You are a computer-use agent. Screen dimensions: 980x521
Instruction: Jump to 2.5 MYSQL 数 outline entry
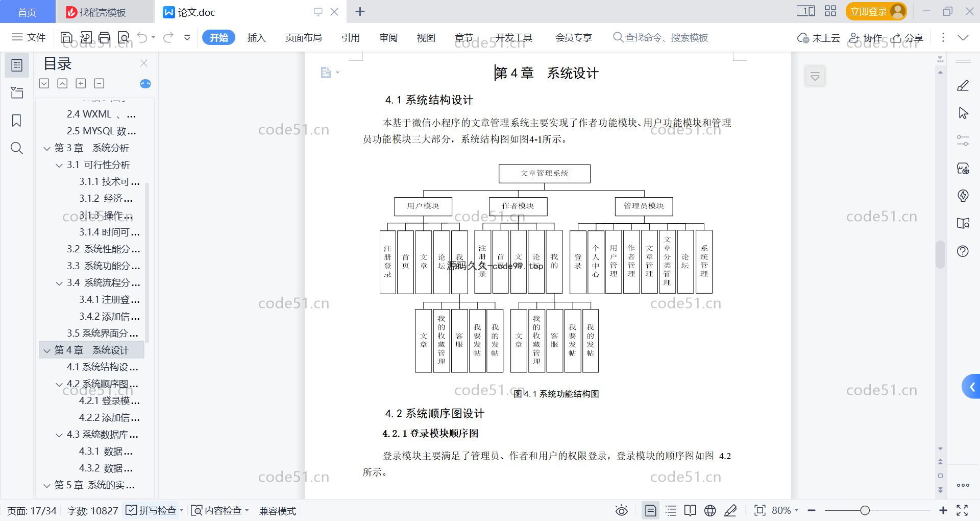(101, 131)
